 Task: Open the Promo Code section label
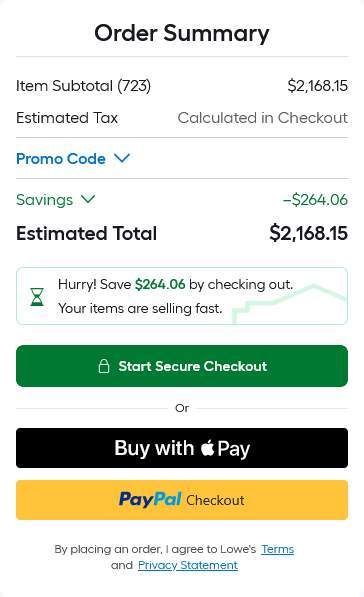point(61,159)
